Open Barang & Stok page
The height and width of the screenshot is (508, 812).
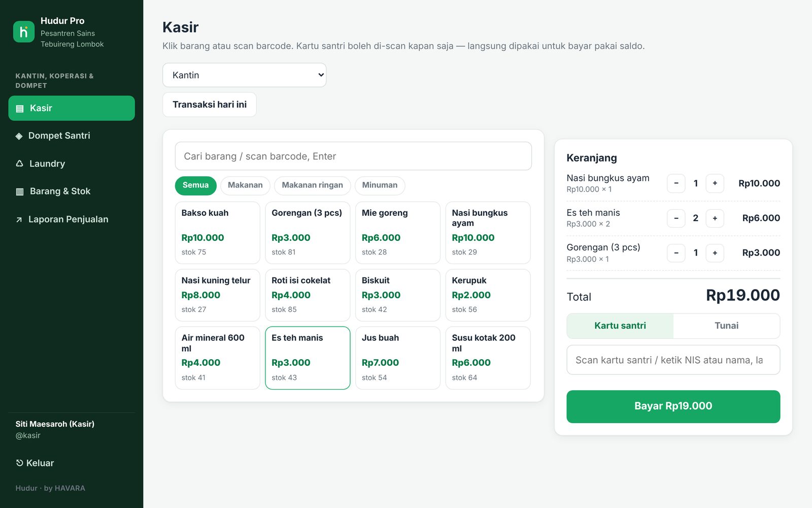(72, 192)
